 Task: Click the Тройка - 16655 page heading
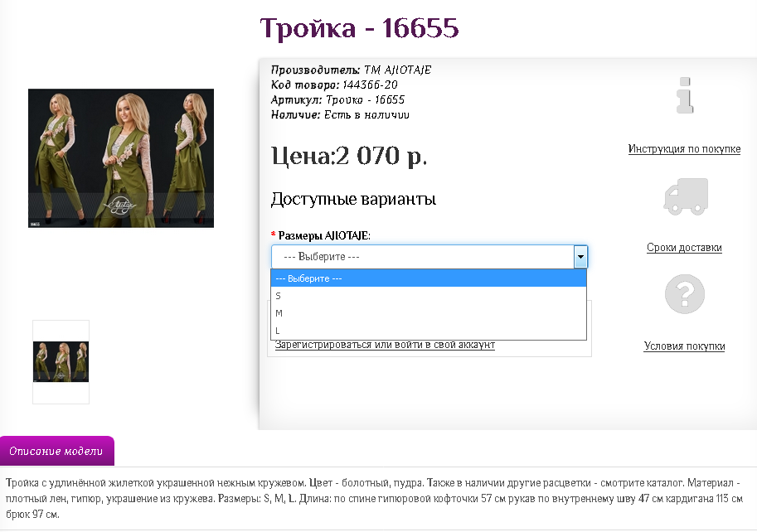tap(359, 28)
